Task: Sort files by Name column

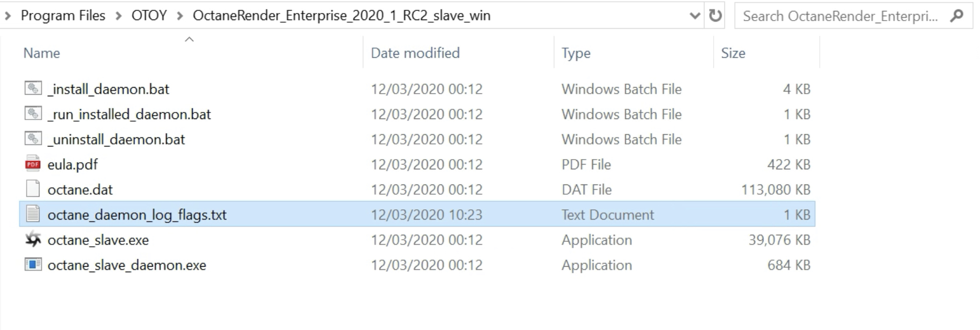Action: click(x=42, y=53)
